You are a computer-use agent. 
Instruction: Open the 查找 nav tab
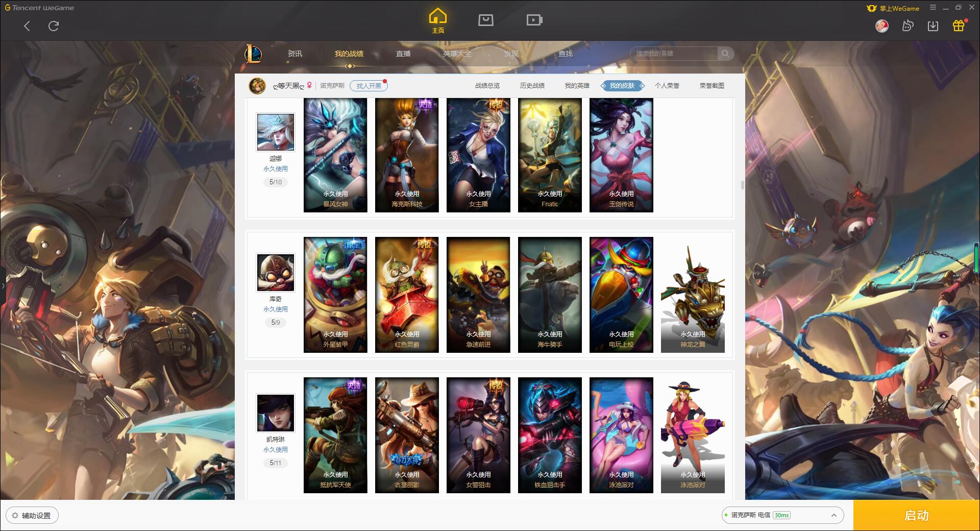tap(566, 54)
